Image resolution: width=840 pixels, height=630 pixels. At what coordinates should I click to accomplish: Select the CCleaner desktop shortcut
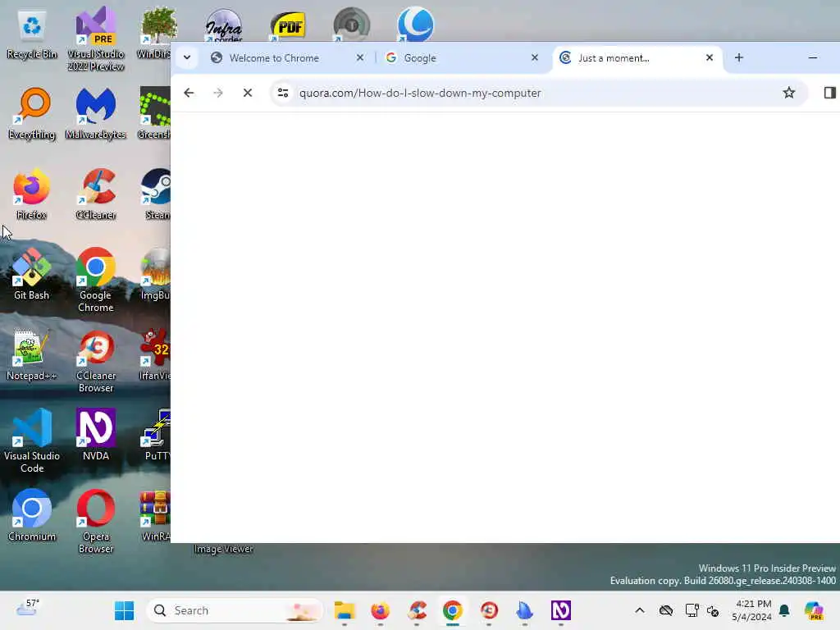[x=96, y=194]
